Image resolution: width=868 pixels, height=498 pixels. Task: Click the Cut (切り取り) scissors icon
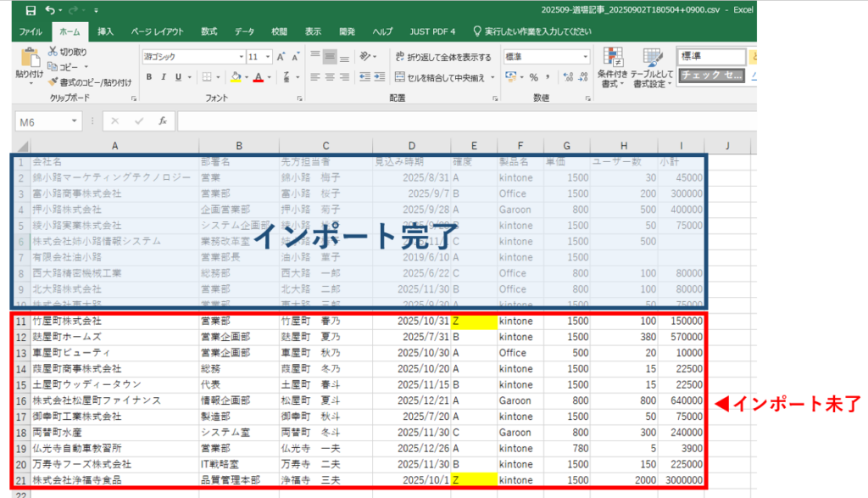click(x=53, y=52)
